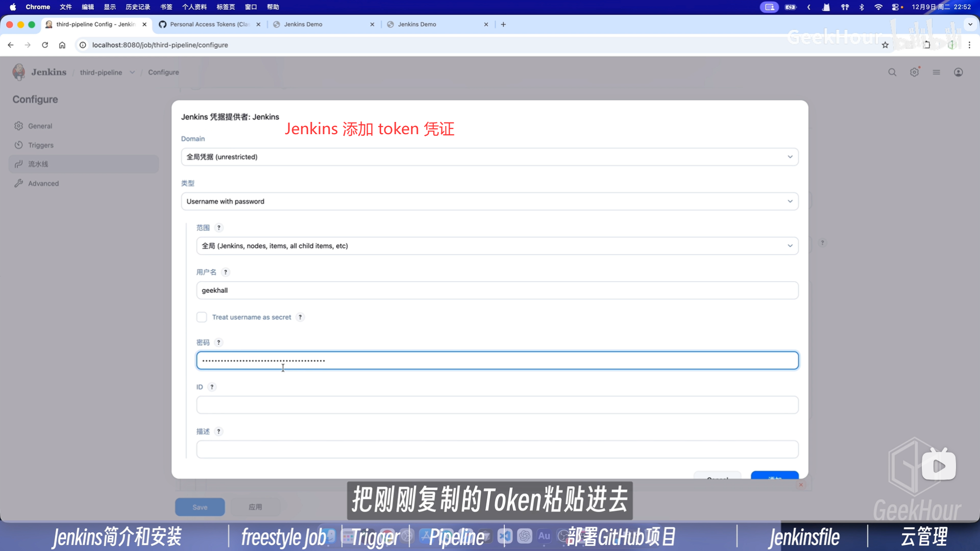Expand third-pipeline breadcrumb chevron
Image resolution: width=980 pixels, height=551 pixels.
pos(132,72)
